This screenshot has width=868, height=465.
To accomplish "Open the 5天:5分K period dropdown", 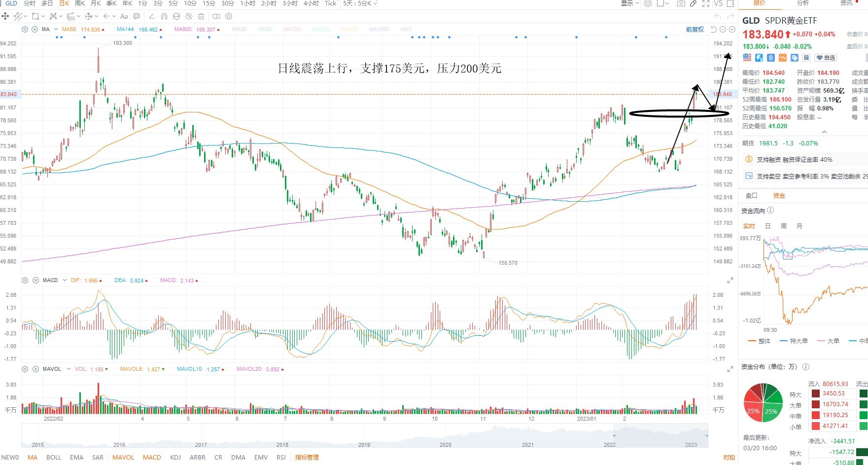I will (x=360, y=3).
